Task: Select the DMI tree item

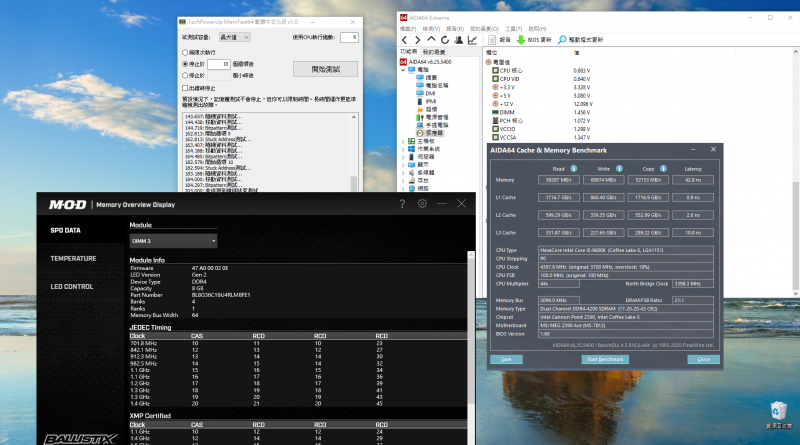Action: 426,93
